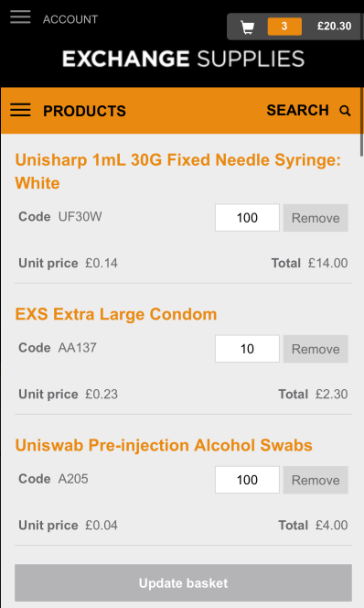Image resolution: width=364 pixels, height=608 pixels.
Task: Open the top-left hamburger menu icon
Action: 20,17
